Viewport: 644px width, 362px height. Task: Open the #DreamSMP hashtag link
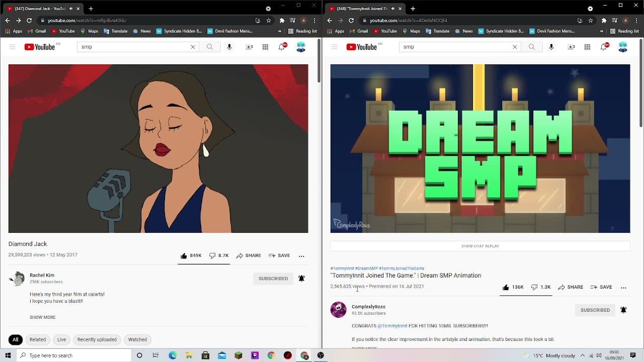pos(366,268)
